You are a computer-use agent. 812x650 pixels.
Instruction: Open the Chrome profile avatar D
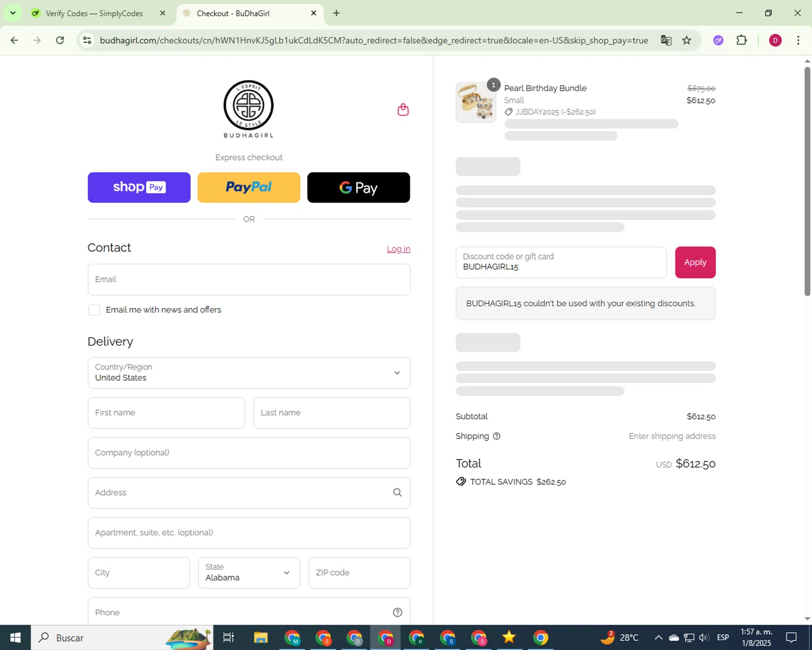pos(775,40)
